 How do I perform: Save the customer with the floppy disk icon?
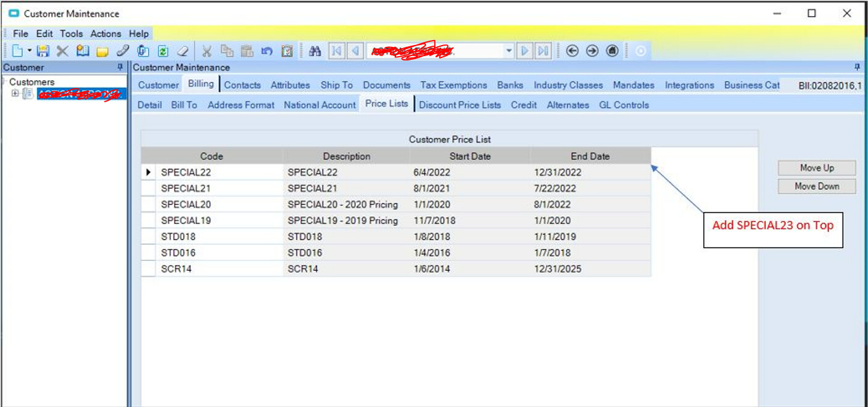43,51
